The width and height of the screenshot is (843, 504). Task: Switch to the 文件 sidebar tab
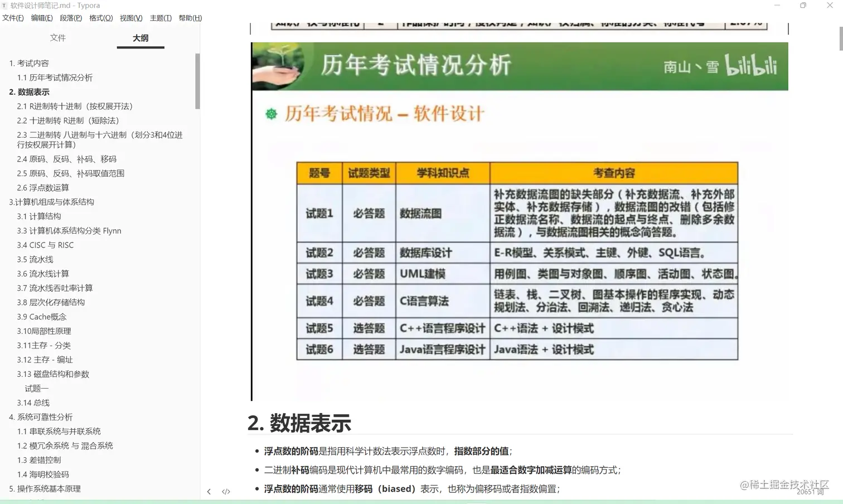tap(58, 38)
